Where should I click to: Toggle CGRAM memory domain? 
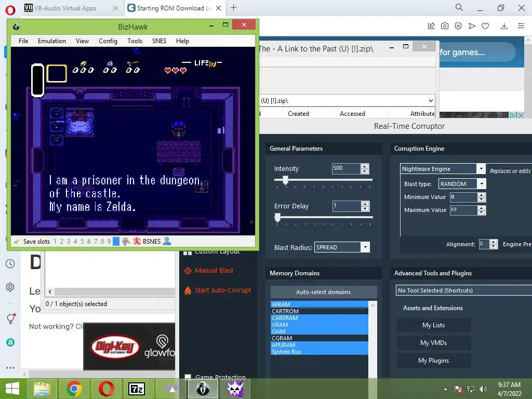tap(320, 338)
